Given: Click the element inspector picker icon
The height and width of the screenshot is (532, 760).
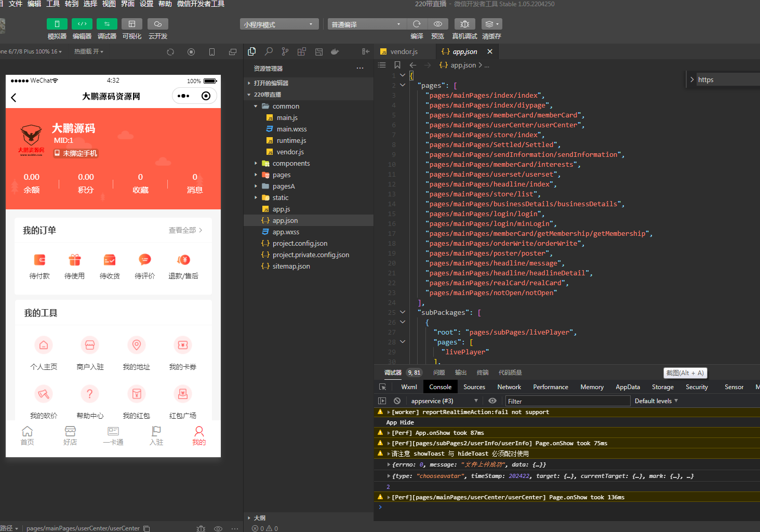Looking at the screenshot, I should click(383, 387).
